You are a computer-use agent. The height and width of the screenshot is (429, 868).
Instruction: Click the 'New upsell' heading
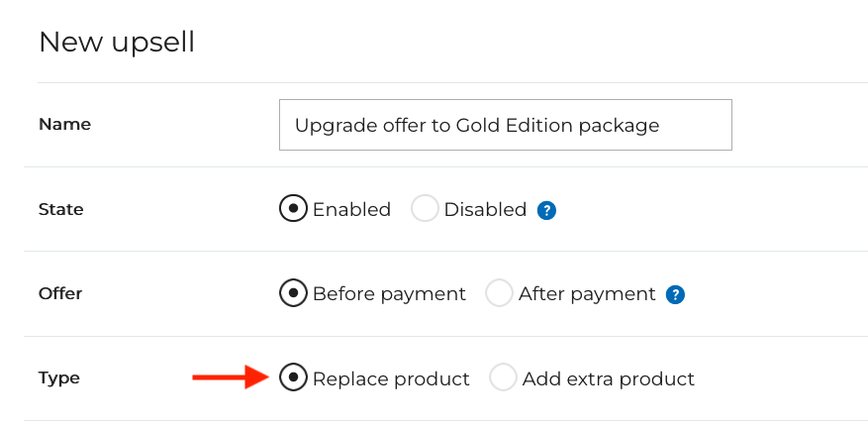[117, 43]
